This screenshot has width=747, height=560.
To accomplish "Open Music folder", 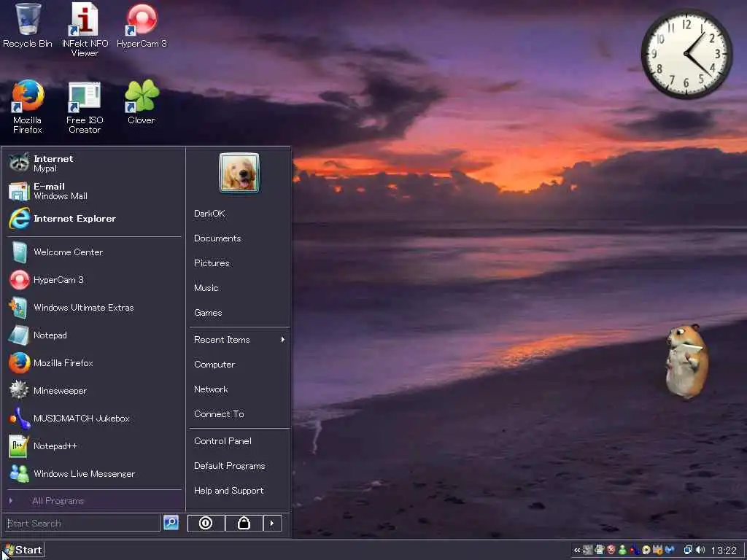I will [x=239, y=287].
